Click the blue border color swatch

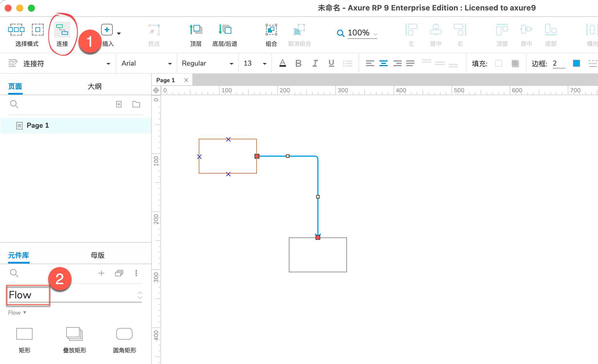pyautogui.click(x=576, y=63)
